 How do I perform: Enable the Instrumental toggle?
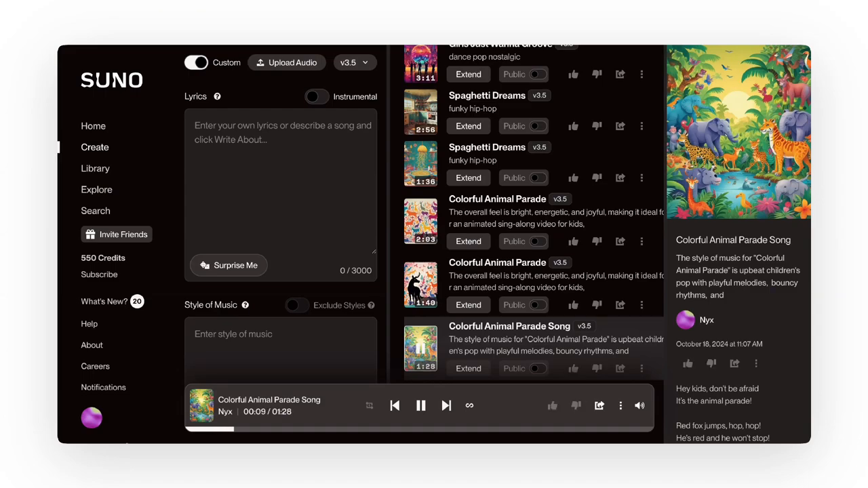[317, 96]
